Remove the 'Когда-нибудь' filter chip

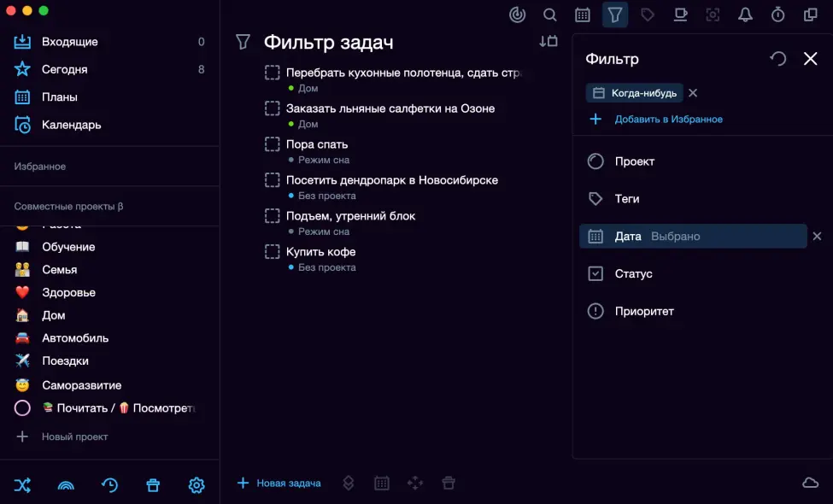pyautogui.click(x=693, y=93)
